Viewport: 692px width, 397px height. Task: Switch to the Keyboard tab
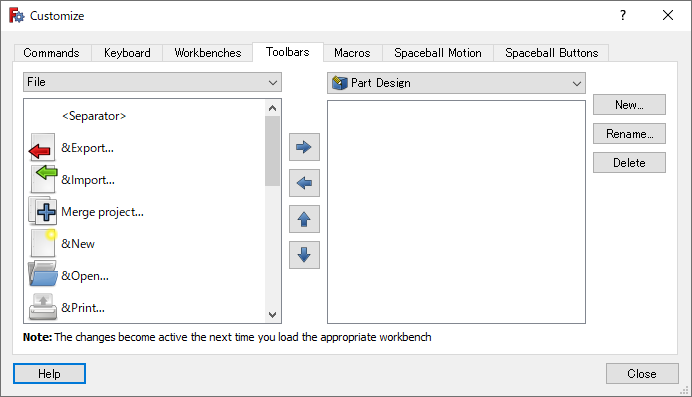(x=127, y=53)
